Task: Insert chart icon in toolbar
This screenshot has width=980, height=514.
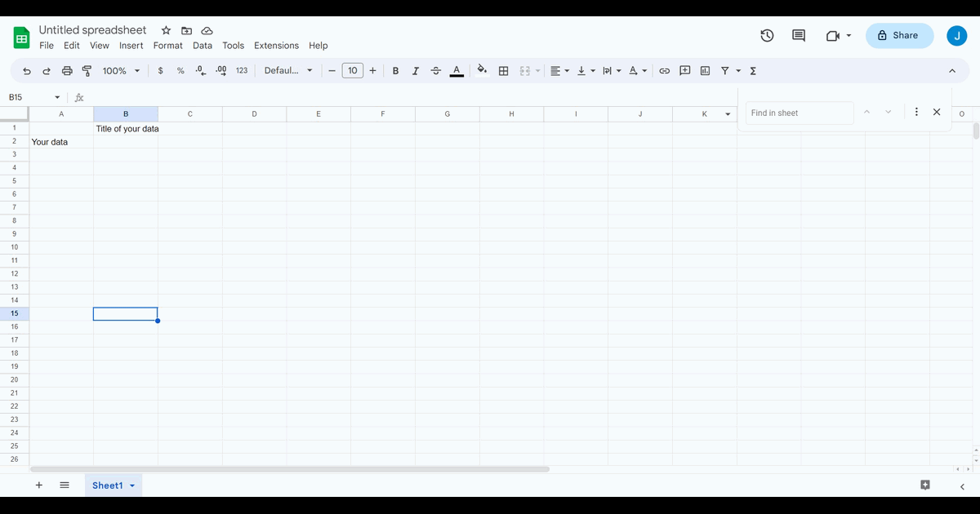Action: (x=705, y=71)
